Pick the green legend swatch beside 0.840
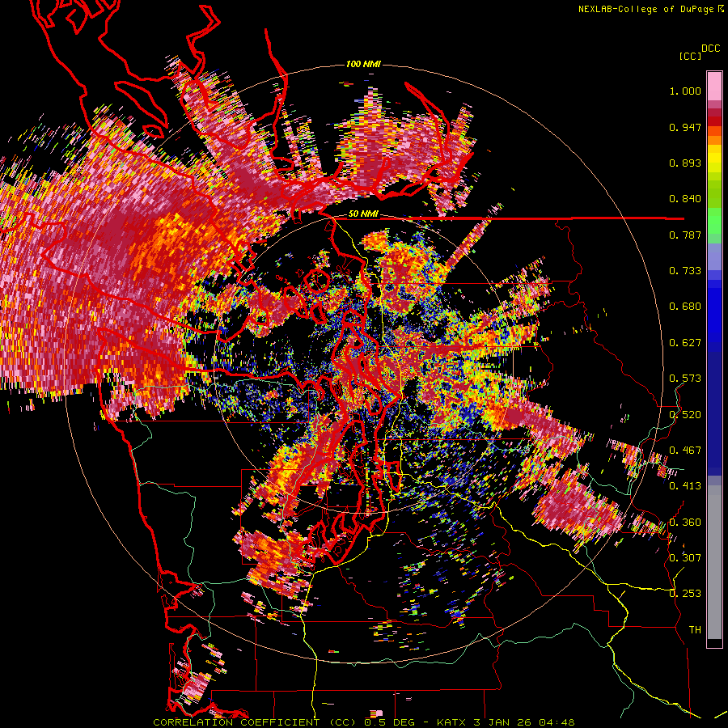728x728 pixels. (714, 197)
